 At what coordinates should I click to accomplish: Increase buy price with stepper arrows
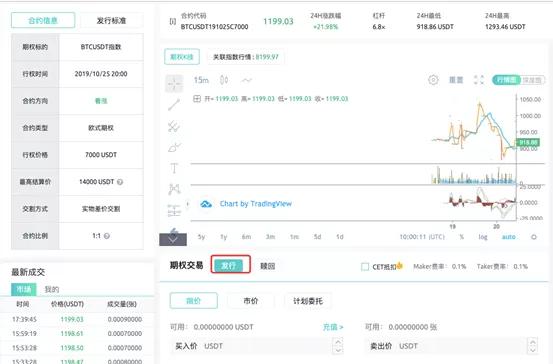click(338, 342)
